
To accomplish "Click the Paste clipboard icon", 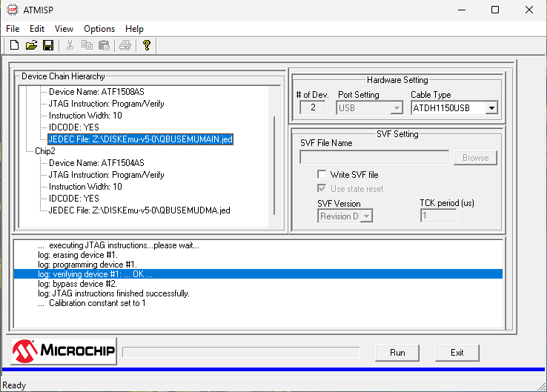I will (x=104, y=45).
